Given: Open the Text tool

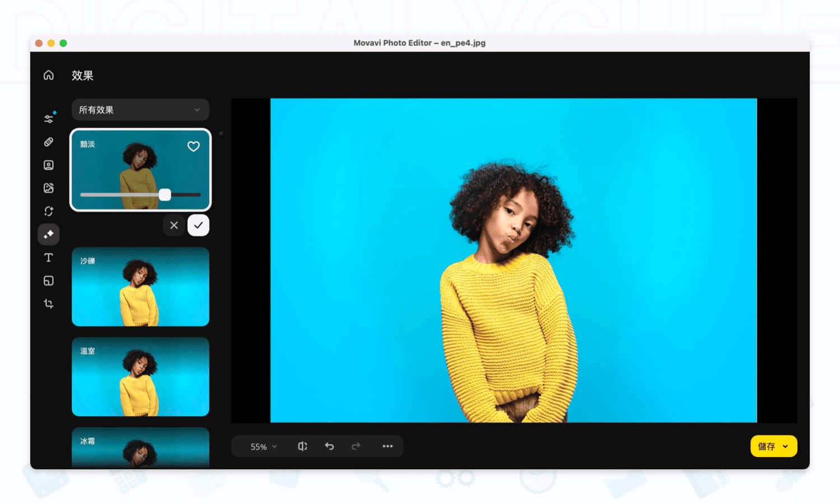Looking at the screenshot, I should 48,257.
